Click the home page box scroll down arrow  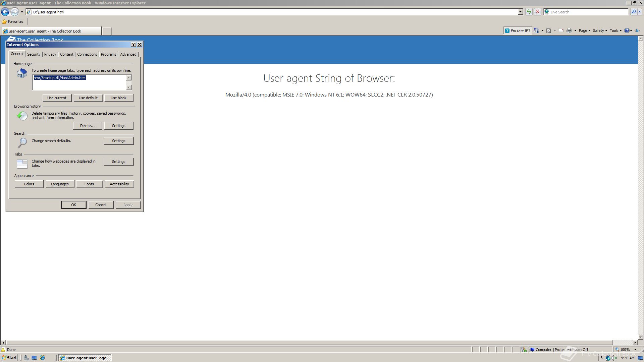point(129,87)
